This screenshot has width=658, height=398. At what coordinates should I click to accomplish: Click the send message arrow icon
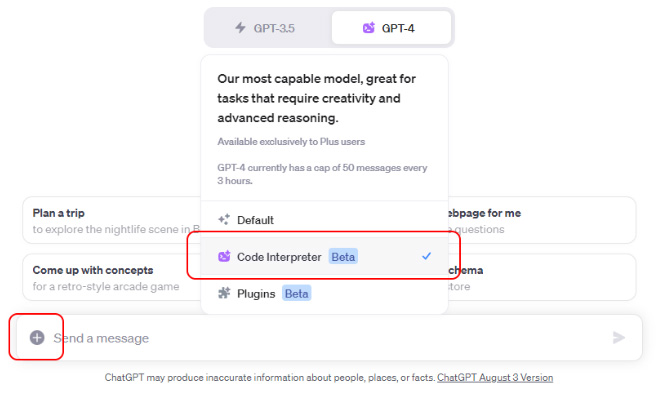point(619,337)
